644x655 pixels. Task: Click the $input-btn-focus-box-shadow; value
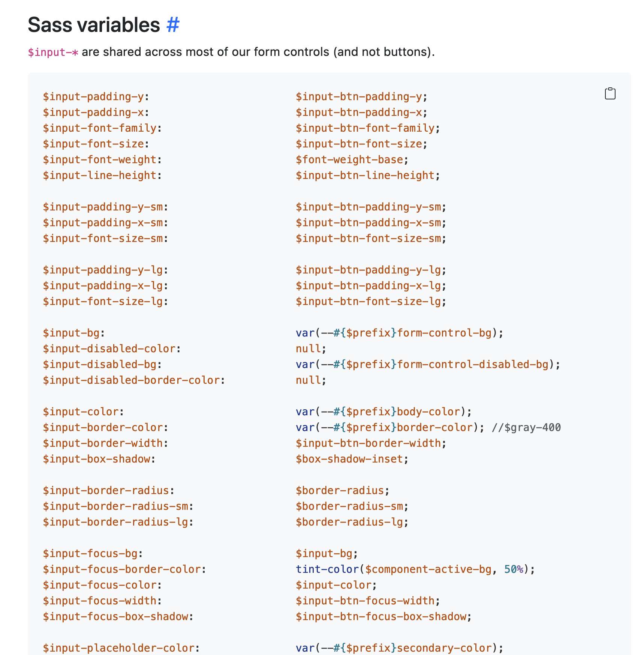tap(384, 617)
